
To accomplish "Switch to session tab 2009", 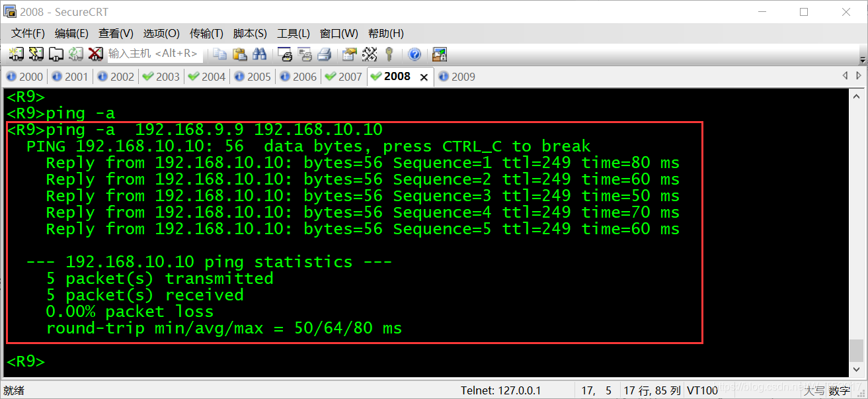I will 457,77.
